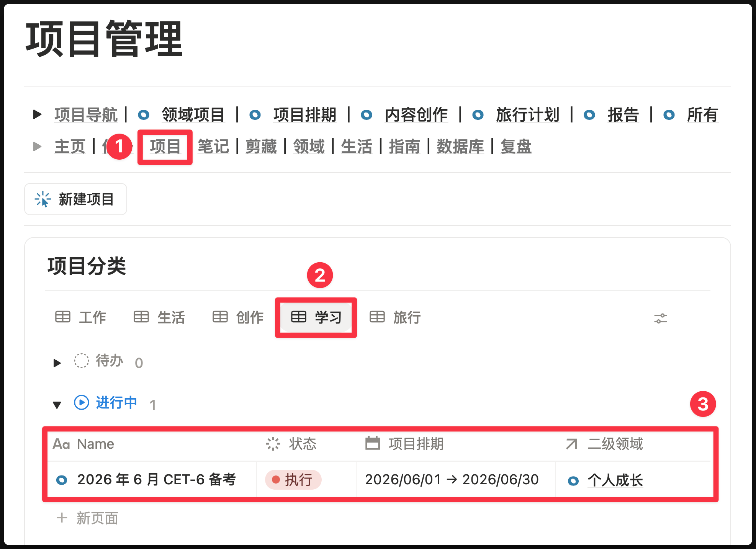Click the view settings sliders icon
This screenshot has height=549, width=756.
(660, 318)
